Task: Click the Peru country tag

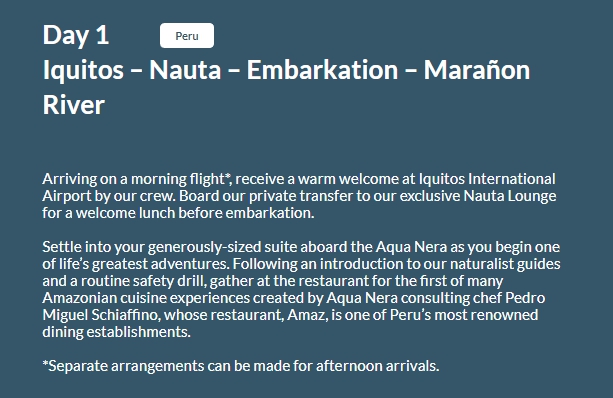Action: pos(186,36)
